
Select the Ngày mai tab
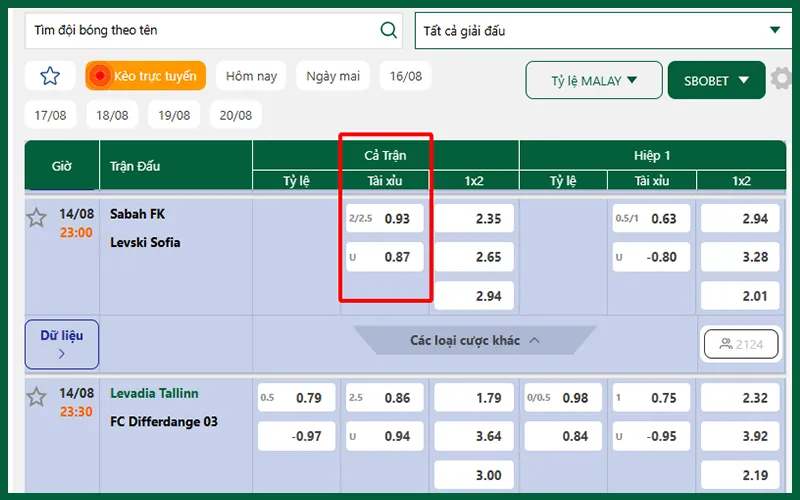(333, 76)
